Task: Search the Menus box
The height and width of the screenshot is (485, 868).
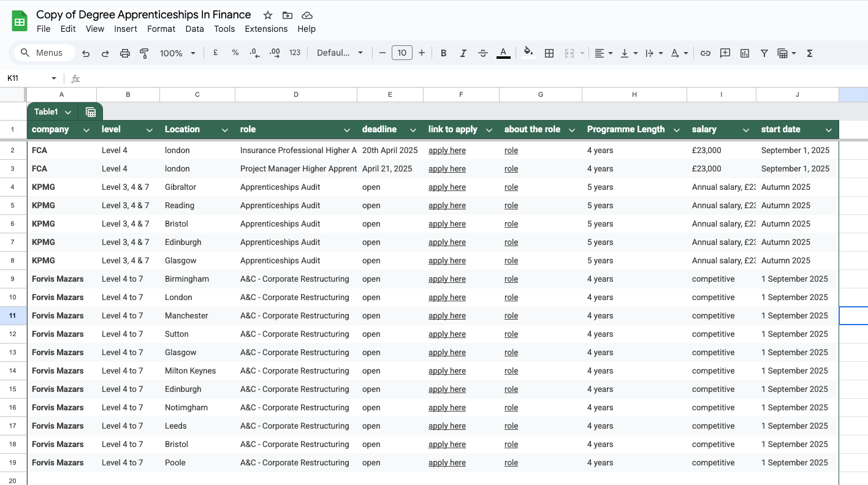Action: [44, 53]
